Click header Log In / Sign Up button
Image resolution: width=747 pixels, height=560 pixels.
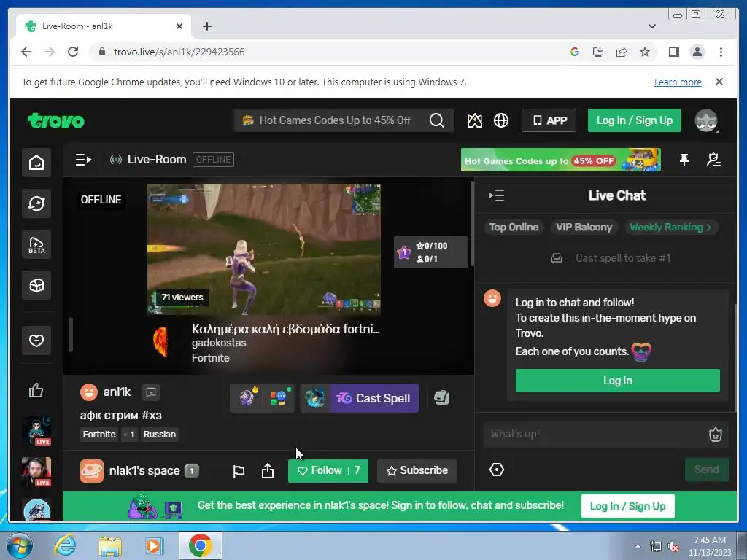point(634,120)
